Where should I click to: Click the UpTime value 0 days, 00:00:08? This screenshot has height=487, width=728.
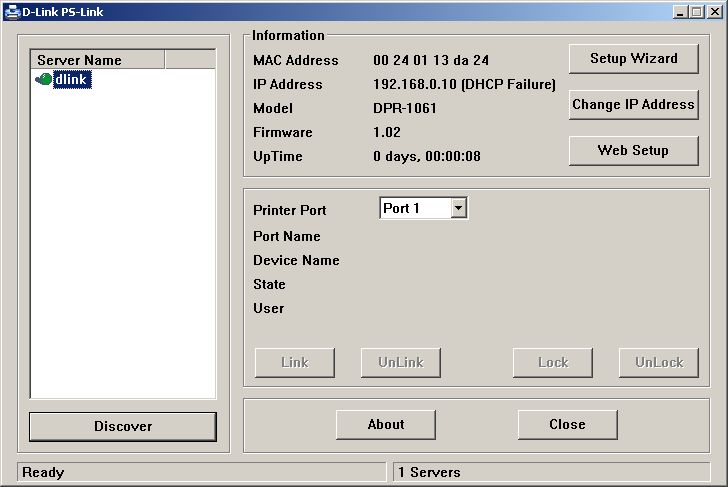pyautogui.click(x=427, y=157)
